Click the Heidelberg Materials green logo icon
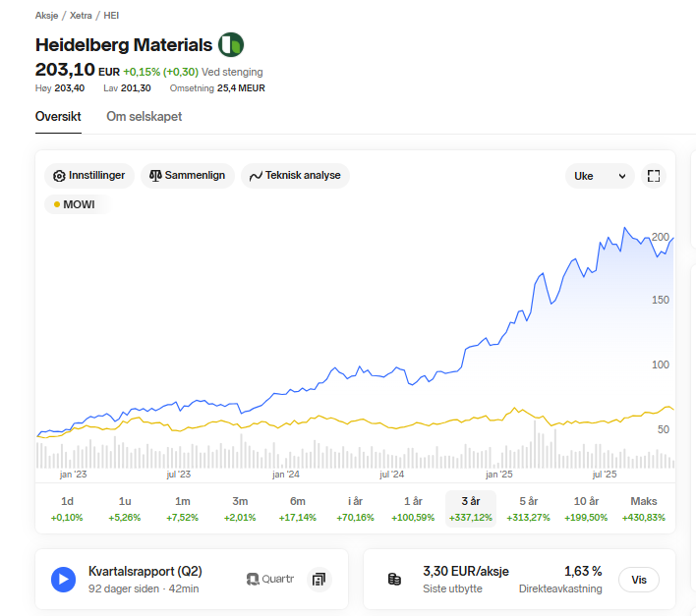 231,44
